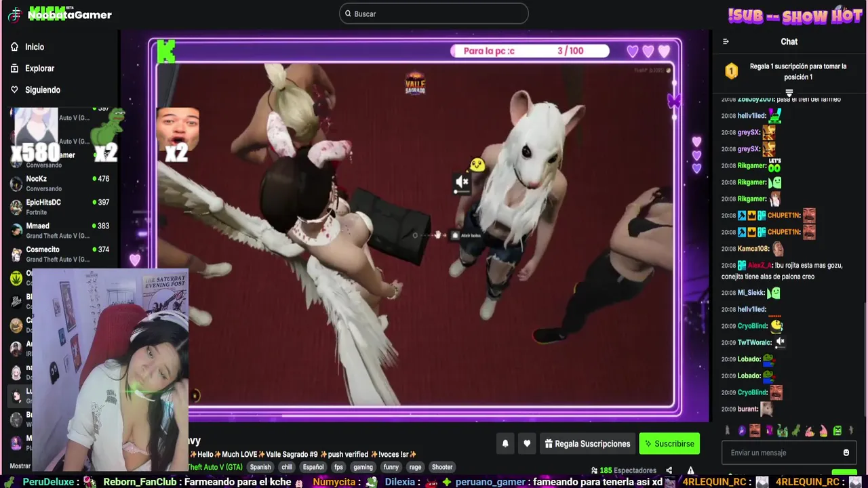Click the Siguiendo heart icon

(14, 89)
